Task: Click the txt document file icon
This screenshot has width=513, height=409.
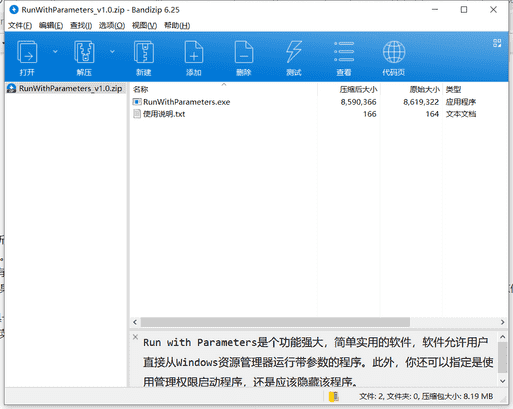Action: 137,114
